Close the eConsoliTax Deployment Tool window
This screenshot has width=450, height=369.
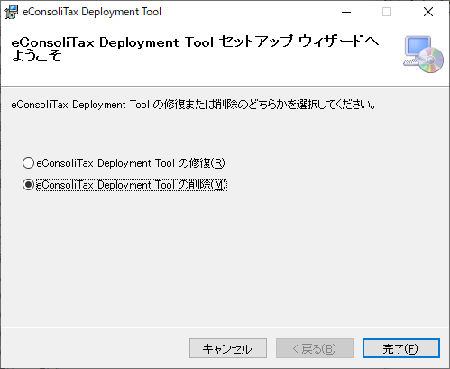[x=428, y=12]
